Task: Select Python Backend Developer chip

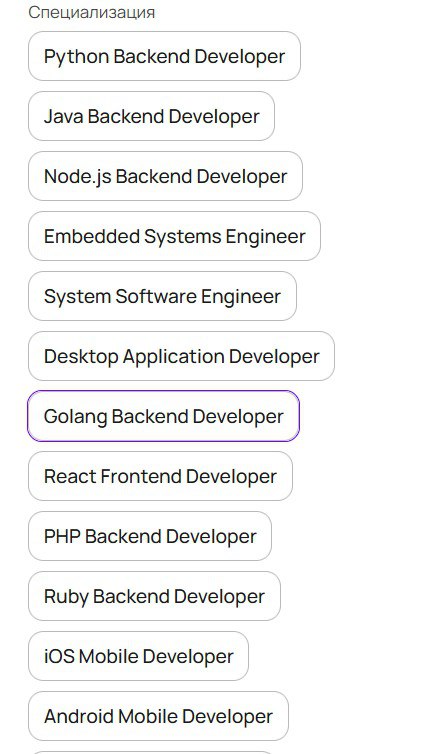Action: coord(165,56)
